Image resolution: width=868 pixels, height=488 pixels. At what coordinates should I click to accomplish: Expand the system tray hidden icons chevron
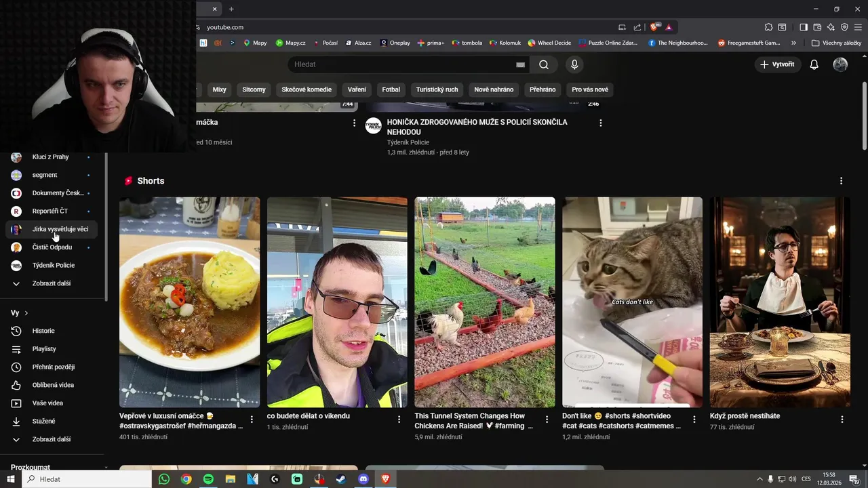tap(759, 479)
